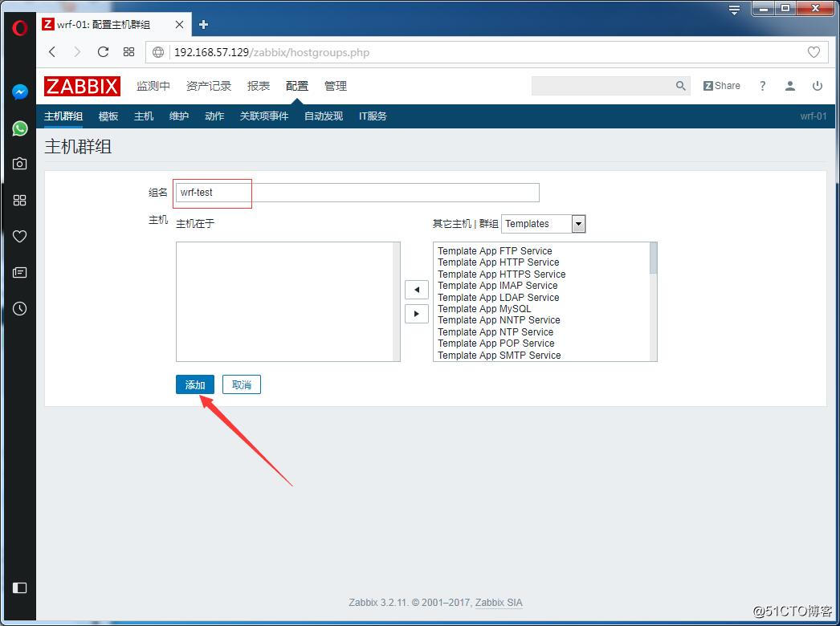Click the Opera logo menu icon
The image size is (840, 626).
(19, 27)
